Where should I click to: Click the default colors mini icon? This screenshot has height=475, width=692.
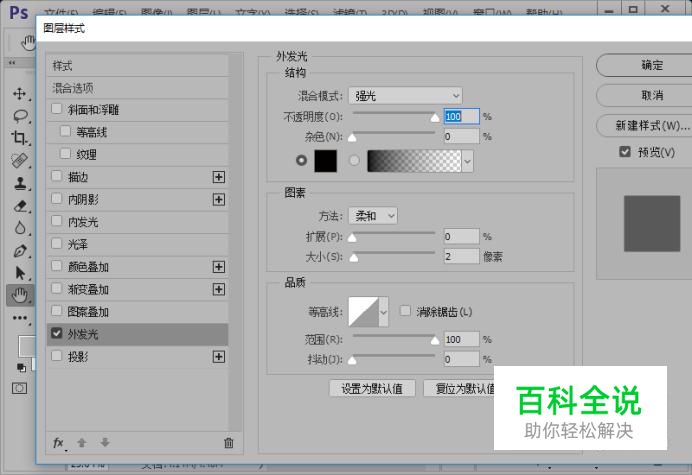click(21, 367)
